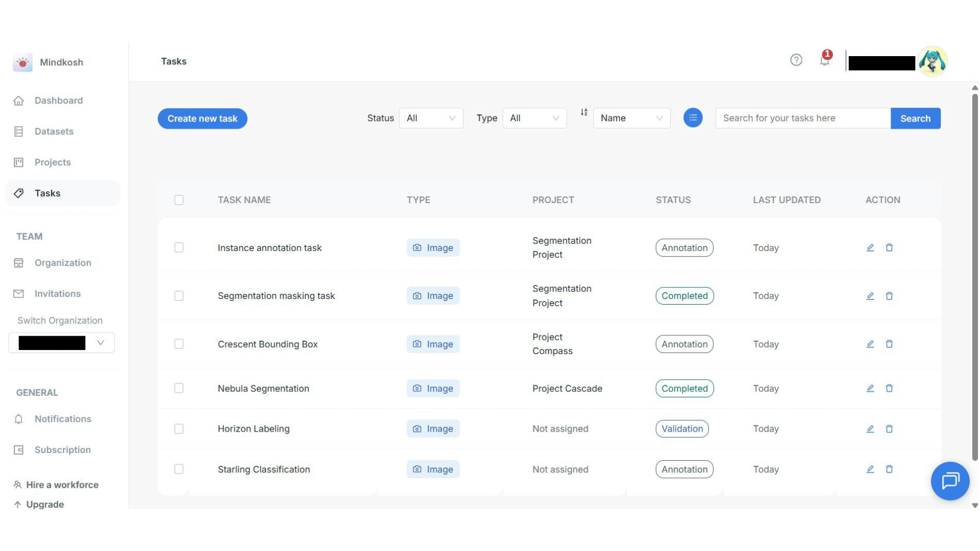Expand the Type filter dropdown
980x551 pixels.
point(534,118)
